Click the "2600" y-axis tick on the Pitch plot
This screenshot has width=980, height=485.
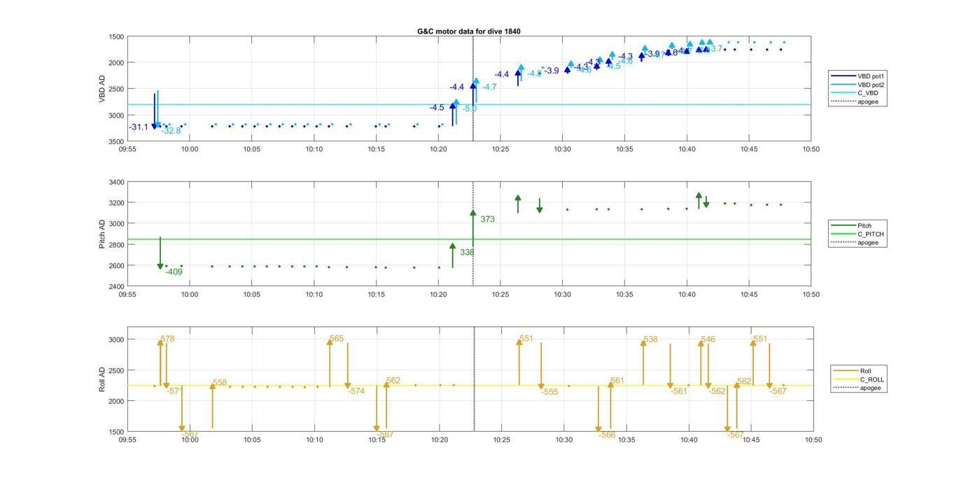tap(116, 266)
